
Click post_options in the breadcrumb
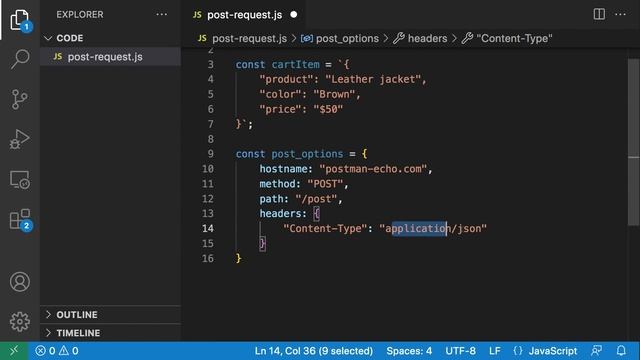click(x=347, y=38)
